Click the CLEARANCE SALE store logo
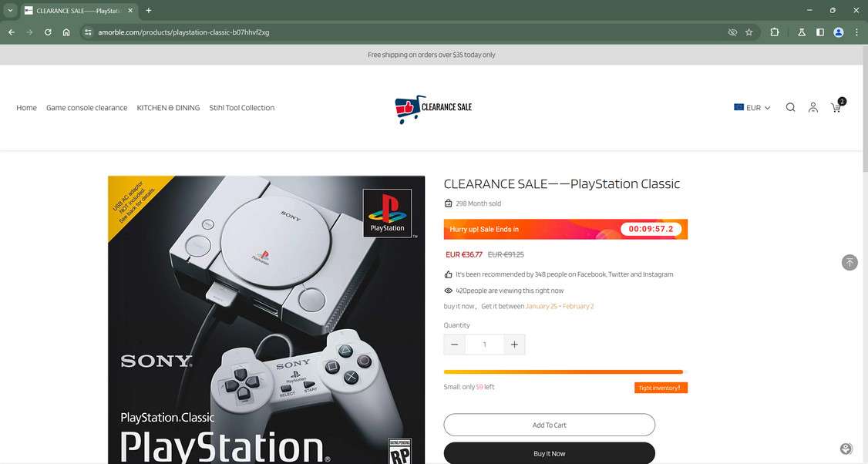The image size is (868, 464). click(433, 109)
